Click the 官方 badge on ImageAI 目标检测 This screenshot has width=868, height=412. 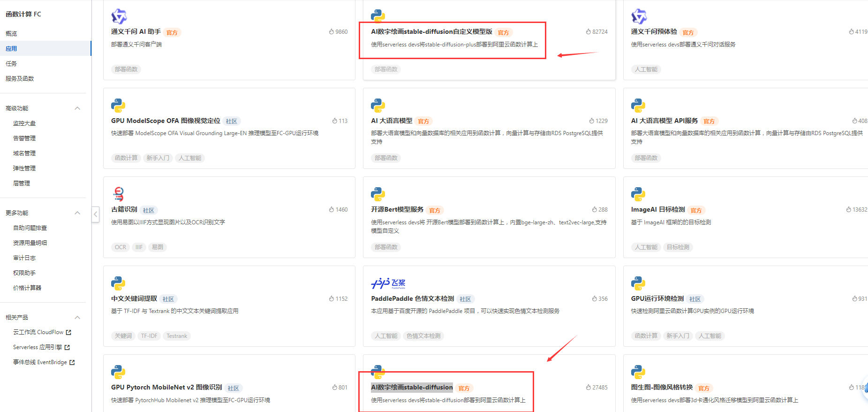coord(696,210)
